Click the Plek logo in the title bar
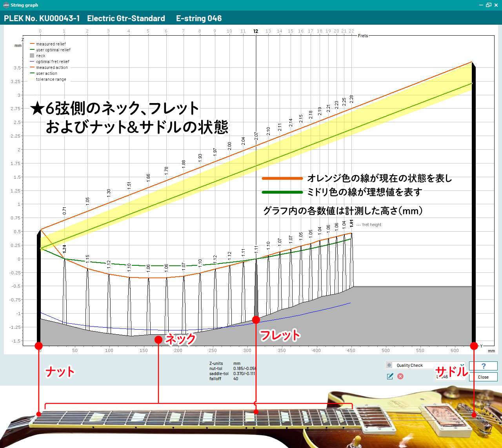The height and width of the screenshot is (448, 502). click(5, 5)
